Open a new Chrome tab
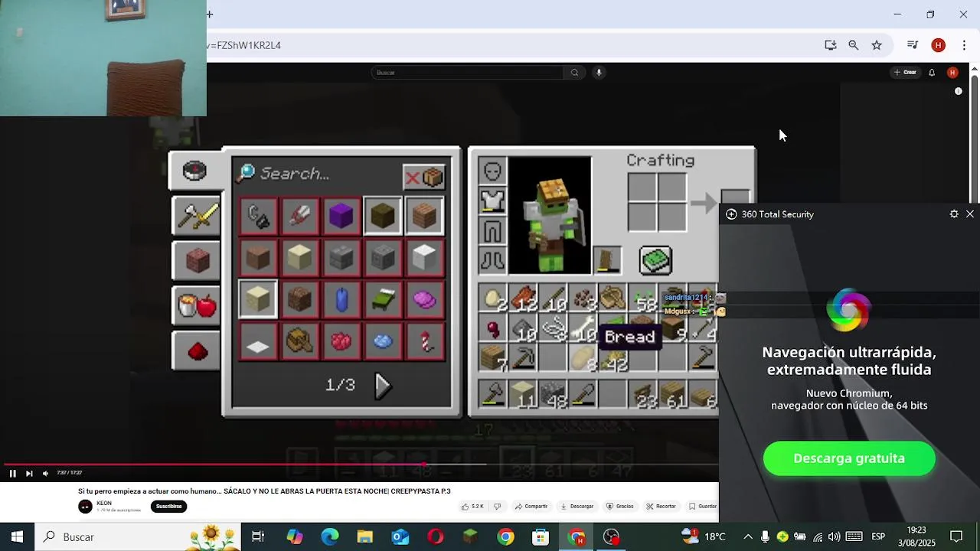Screen dimensions: 980x551 [210, 14]
